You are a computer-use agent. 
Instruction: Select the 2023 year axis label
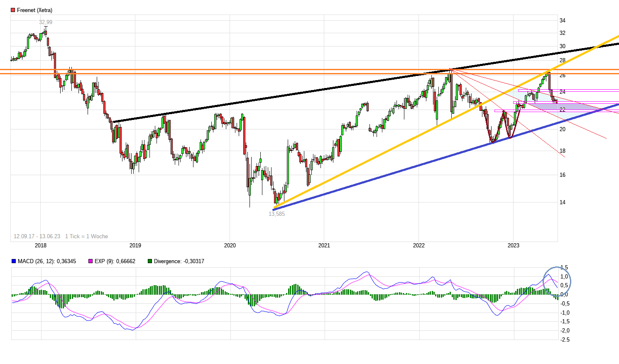[x=514, y=245]
